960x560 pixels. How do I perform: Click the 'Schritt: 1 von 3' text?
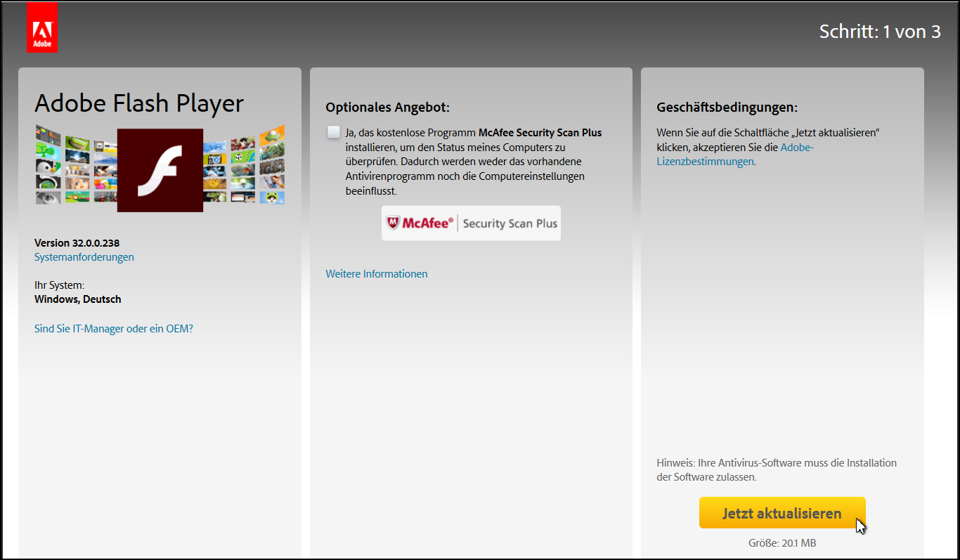(880, 32)
